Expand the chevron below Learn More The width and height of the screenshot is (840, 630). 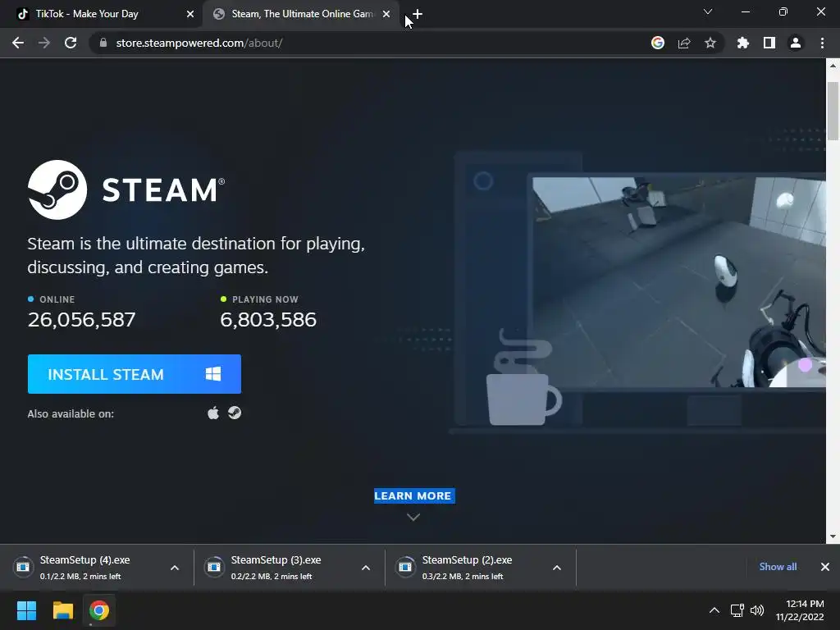413,517
